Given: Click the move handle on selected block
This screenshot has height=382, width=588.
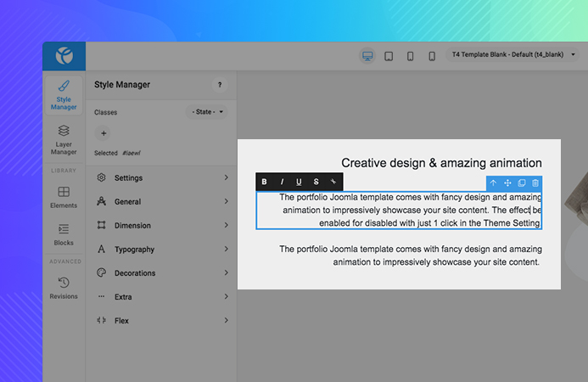Looking at the screenshot, I should click(507, 183).
